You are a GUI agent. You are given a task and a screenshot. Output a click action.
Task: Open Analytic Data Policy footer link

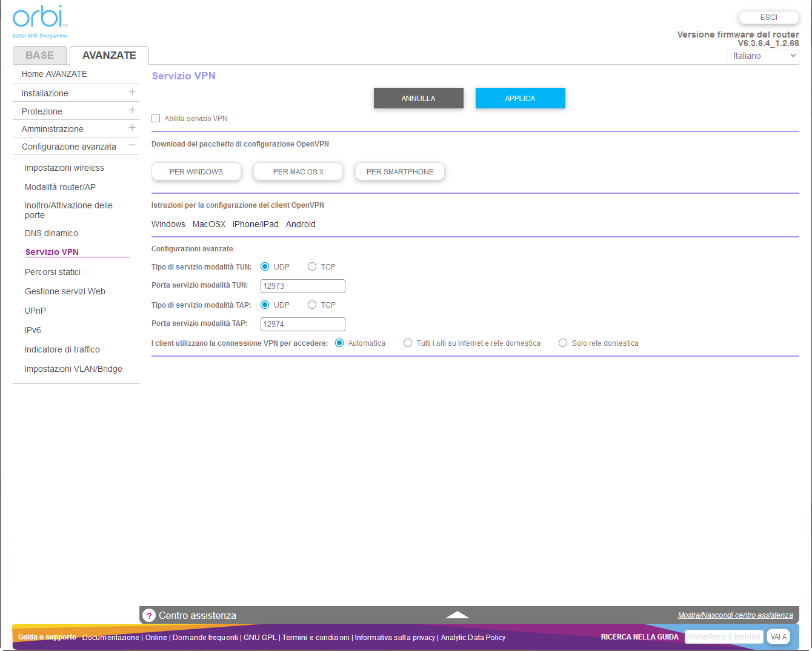[473, 638]
